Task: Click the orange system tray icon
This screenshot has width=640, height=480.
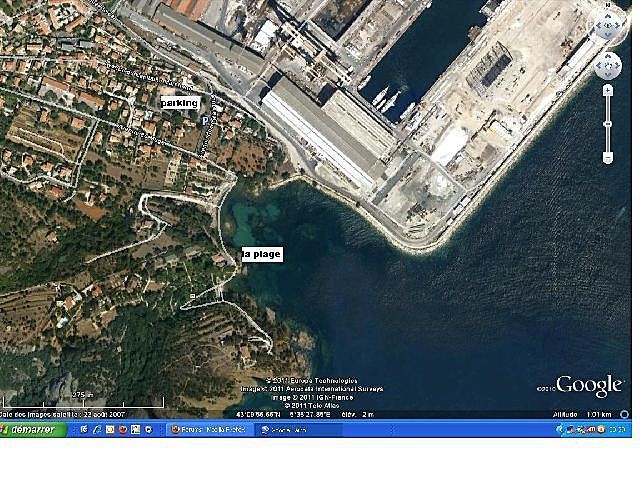Action: 601,429
